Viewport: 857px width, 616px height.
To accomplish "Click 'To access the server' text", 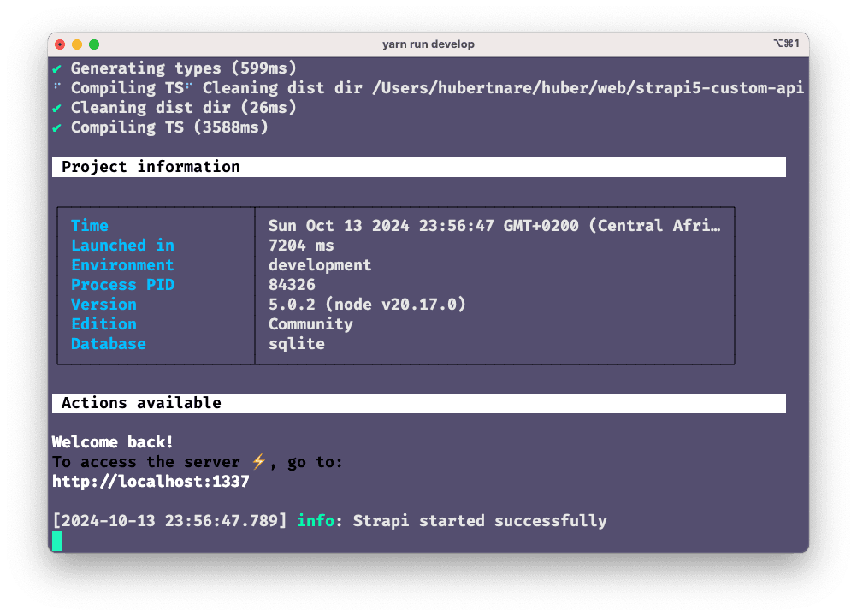I will coord(146,462).
